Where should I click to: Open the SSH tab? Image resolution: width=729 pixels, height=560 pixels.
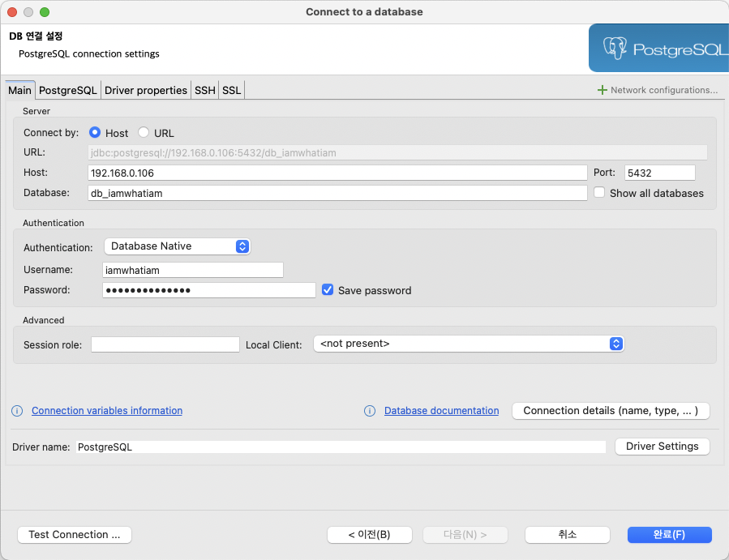pyautogui.click(x=204, y=90)
